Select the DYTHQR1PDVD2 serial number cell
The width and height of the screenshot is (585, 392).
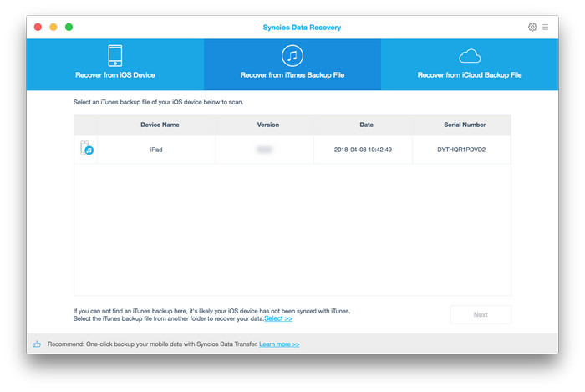(461, 150)
